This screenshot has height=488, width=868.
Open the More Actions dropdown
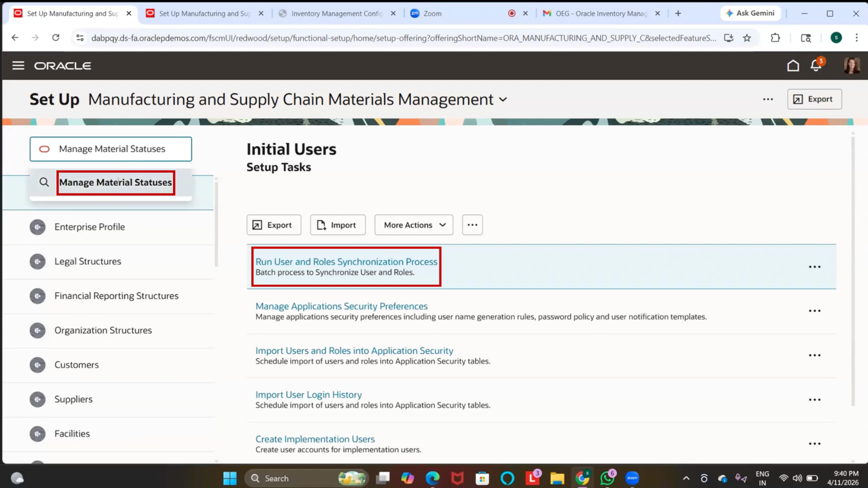point(414,225)
